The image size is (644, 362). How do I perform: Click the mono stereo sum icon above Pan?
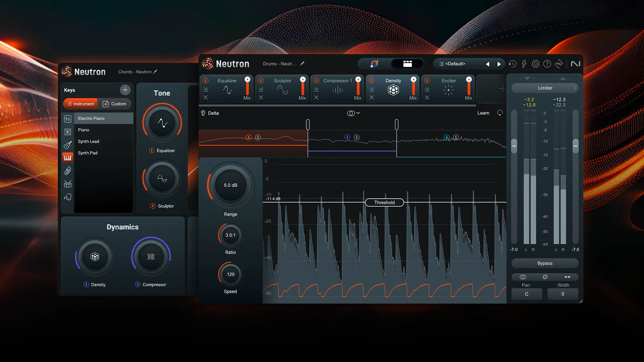[x=523, y=277]
